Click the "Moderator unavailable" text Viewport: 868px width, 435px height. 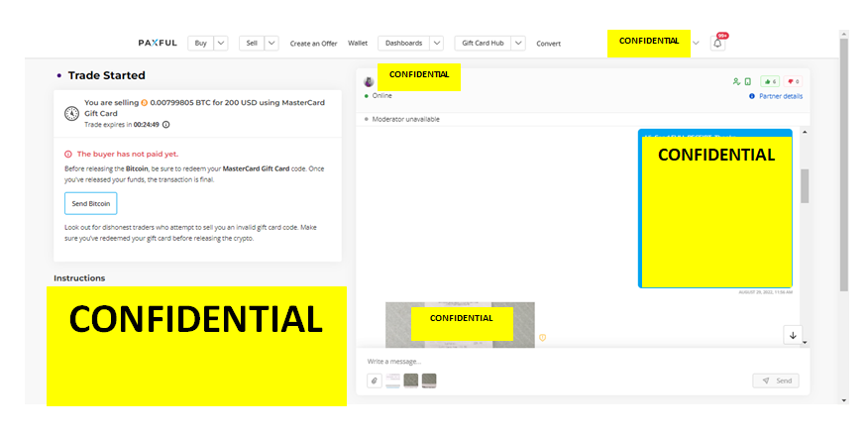(406, 119)
